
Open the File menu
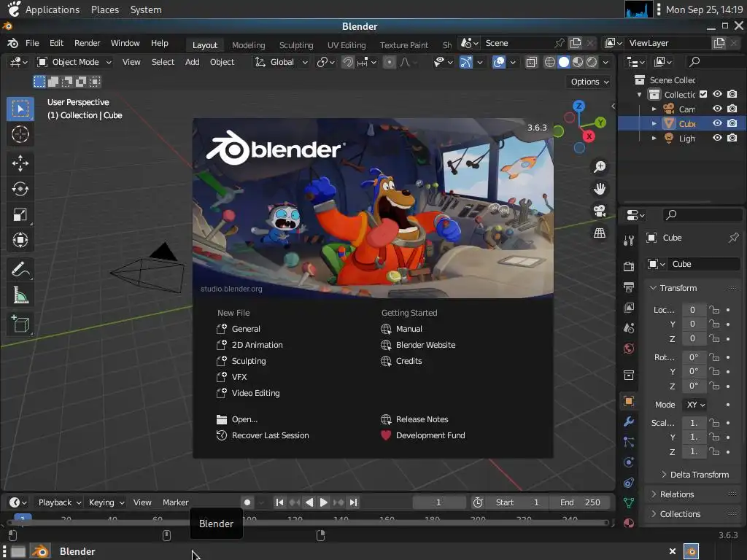(32, 43)
